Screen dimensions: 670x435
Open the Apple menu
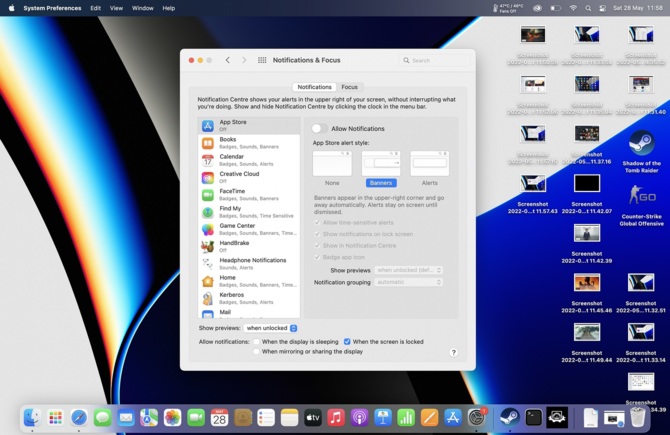[12, 8]
